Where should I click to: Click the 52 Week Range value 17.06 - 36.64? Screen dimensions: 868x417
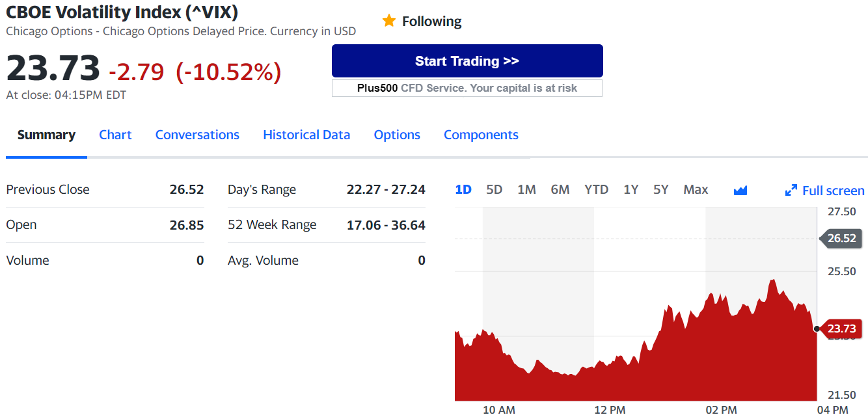(x=386, y=225)
